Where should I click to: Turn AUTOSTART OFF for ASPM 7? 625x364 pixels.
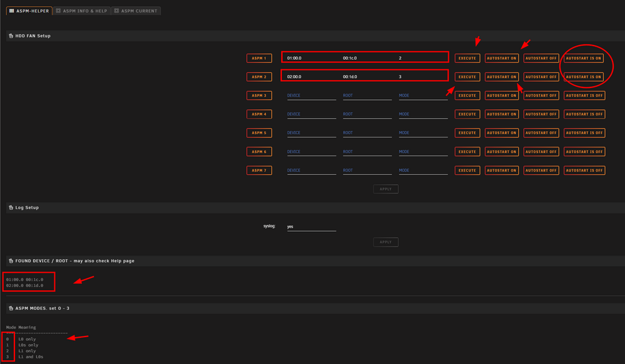(x=541, y=170)
